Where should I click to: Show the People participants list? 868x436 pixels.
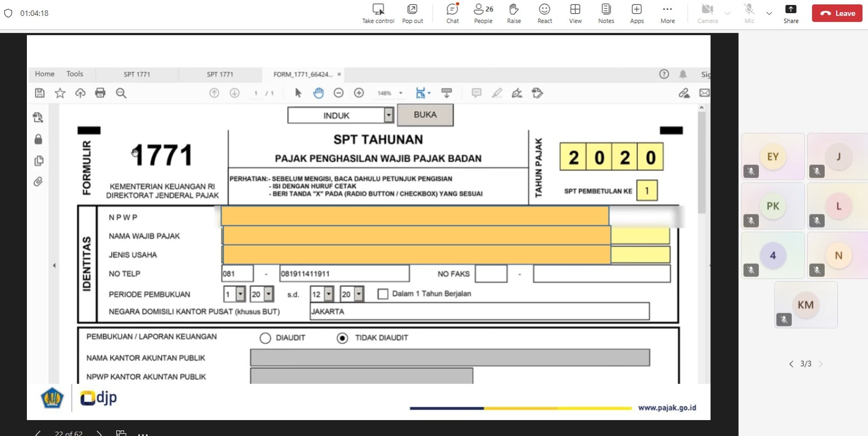(x=483, y=13)
